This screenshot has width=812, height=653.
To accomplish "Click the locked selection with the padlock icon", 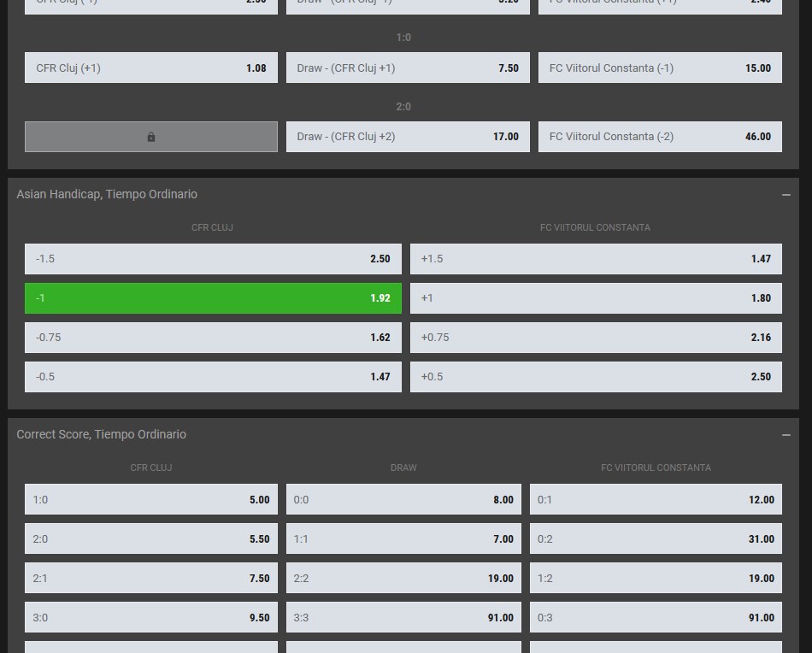I will click(150, 136).
